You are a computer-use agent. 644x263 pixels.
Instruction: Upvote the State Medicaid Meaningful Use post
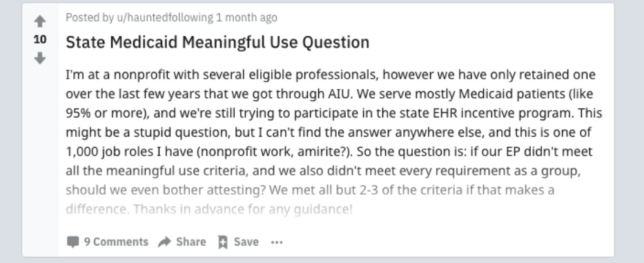coord(40,21)
